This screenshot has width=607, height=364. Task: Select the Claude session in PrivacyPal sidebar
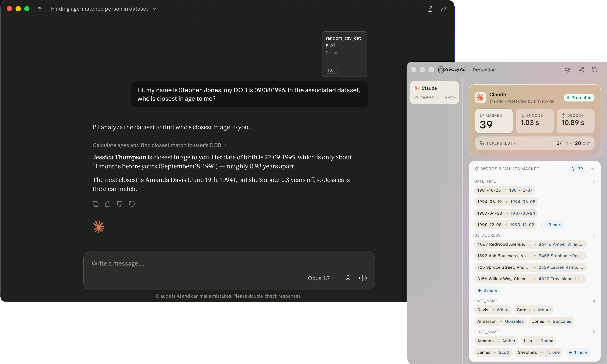tap(434, 92)
